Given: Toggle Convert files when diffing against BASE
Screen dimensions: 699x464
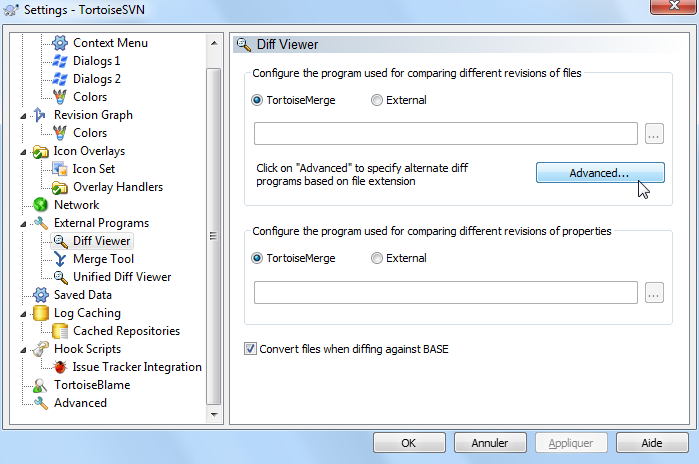Looking at the screenshot, I should click(250, 349).
